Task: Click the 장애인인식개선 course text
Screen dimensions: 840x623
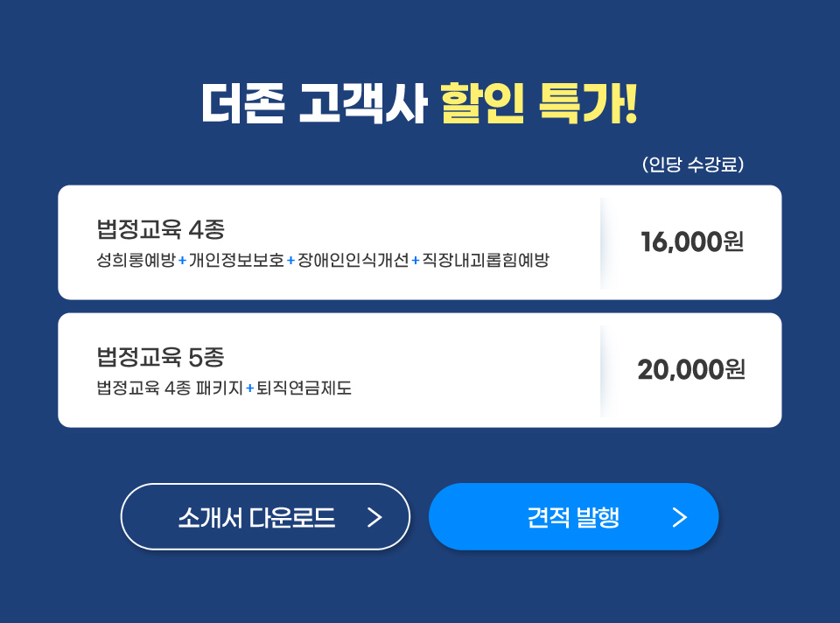Action: point(353,261)
